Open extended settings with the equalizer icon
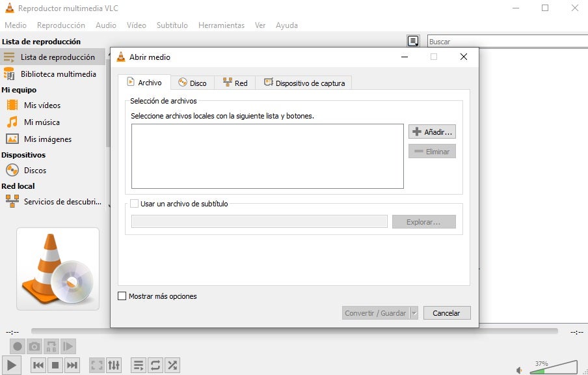The image size is (588, 375). pyautogui.click(x=113, y=365)
